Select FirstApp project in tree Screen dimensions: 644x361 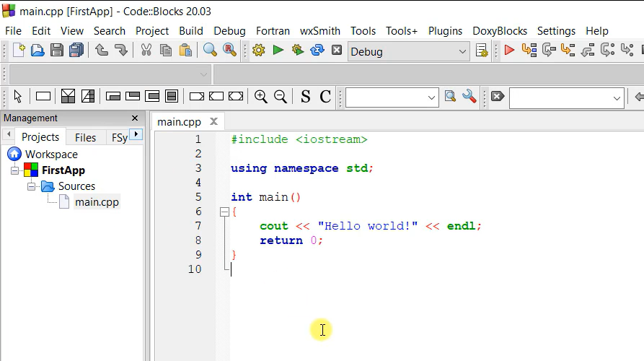click(63, 170)
